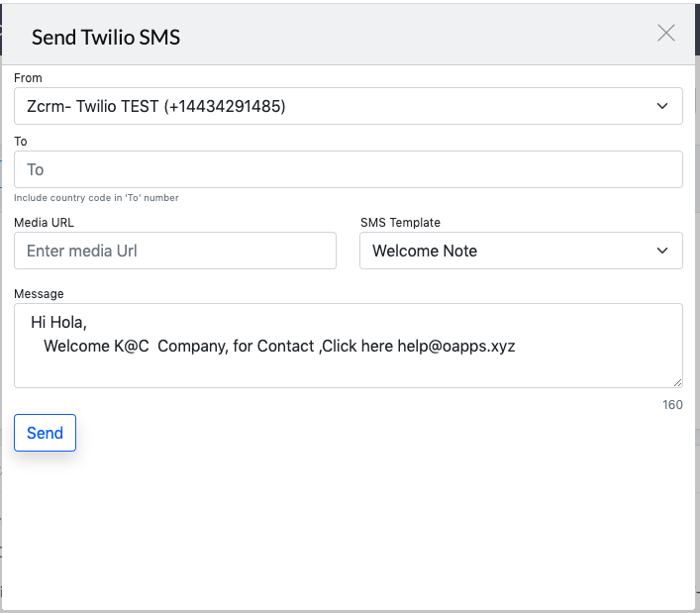Screen dimensions: 700x613
Task: Click the Media URL label
Action: click(x=44, y=223)
